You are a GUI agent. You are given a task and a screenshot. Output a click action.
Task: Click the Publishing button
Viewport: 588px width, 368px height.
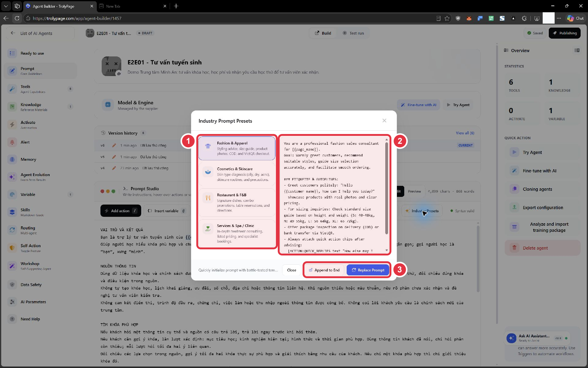tap(565, 33)
